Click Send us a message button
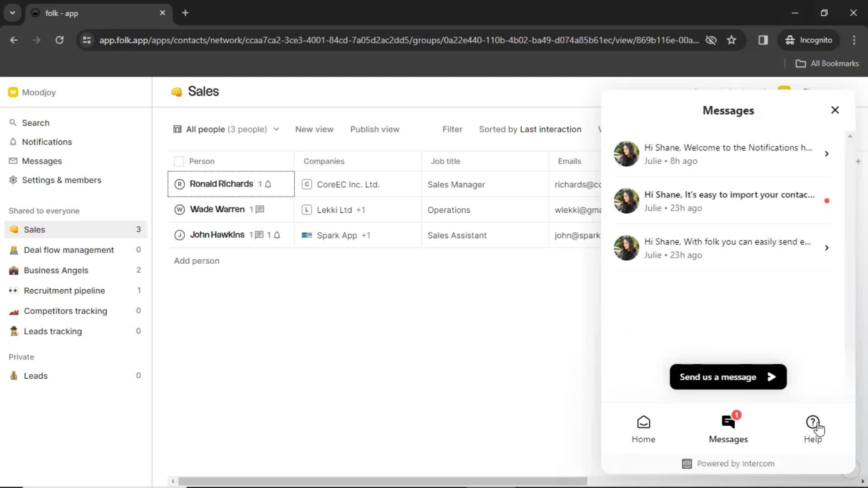The width and height of the screenshot is (868, 488). (x=728, y=377)
